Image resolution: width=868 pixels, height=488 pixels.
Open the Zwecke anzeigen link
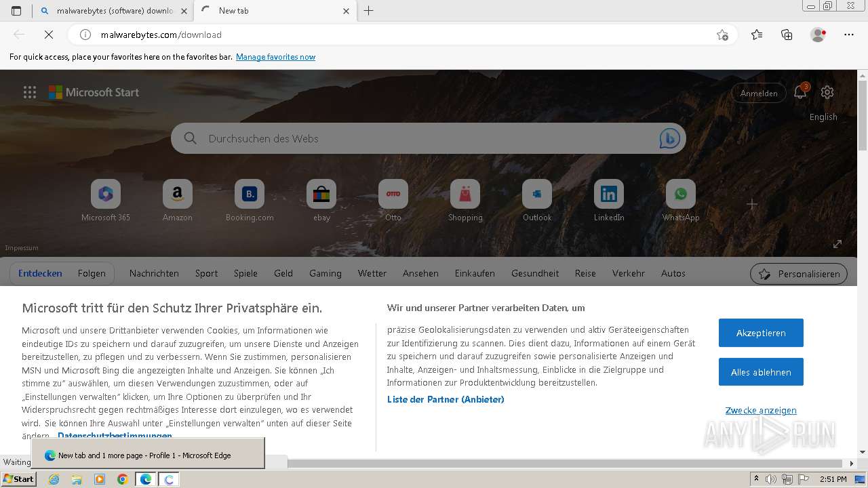[761, 410]
